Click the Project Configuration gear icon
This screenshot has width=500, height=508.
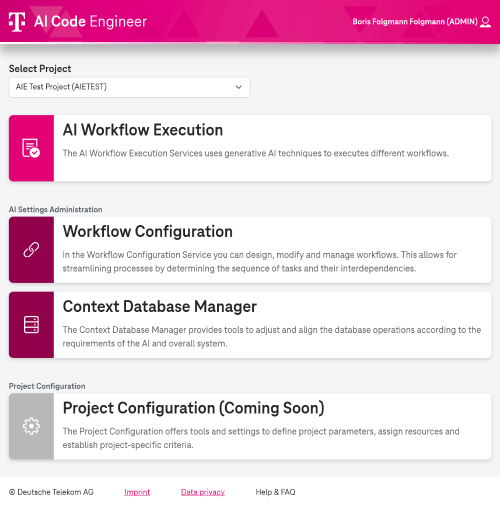[31, 426]
